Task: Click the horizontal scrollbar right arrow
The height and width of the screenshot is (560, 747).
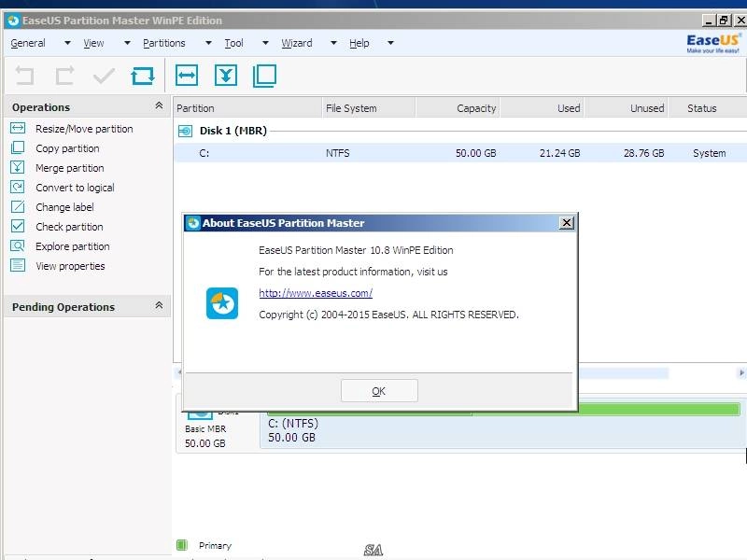Action: (741, 372)
